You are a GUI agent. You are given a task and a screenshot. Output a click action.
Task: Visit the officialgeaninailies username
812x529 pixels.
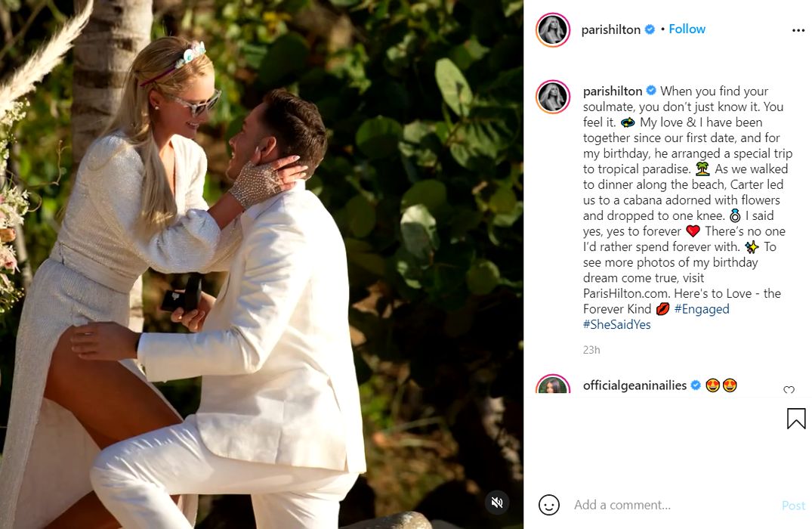pyautogui.click(x=635, y=385)
